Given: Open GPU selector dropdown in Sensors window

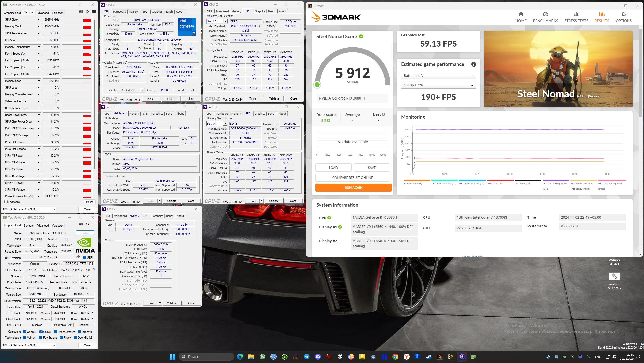Looking at the screenshot, I should coord(29,209).
